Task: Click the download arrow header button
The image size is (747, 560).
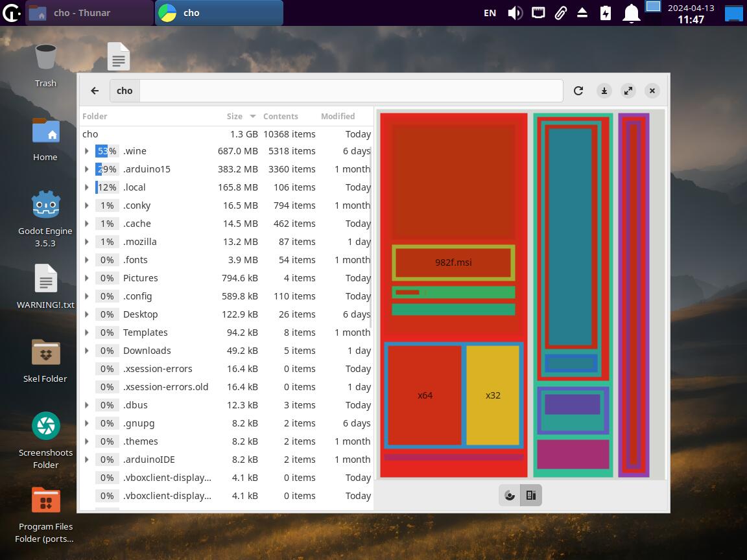Action: (x=604, y=91)
